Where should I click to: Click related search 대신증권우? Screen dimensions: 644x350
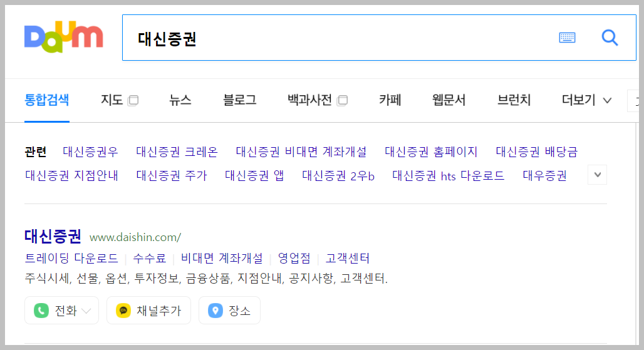pyautogui.click(x=90, y=152)
